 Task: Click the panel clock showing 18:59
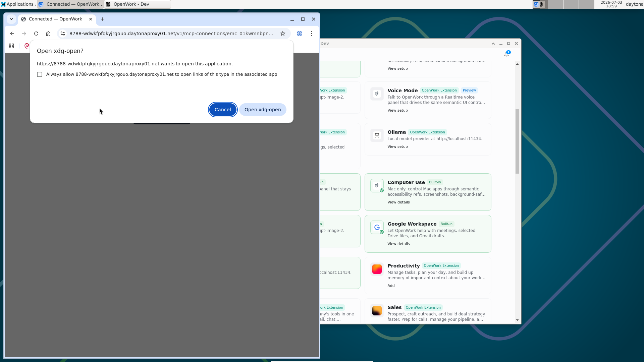611,4
